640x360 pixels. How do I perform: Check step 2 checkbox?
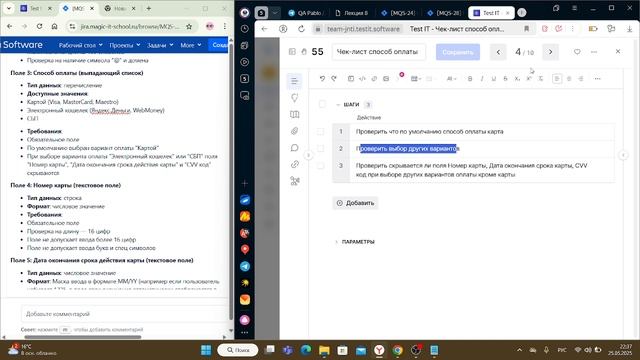pos(320,149)
